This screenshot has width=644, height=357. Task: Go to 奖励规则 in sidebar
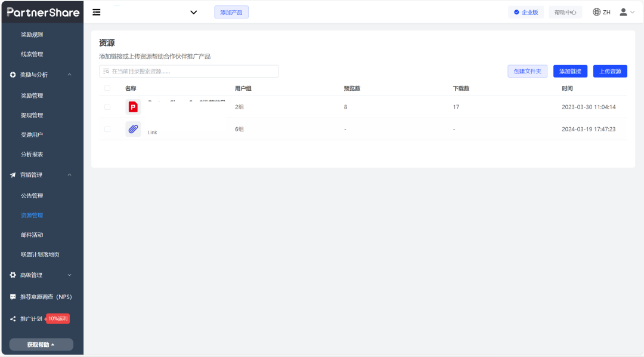coord(32,35)
